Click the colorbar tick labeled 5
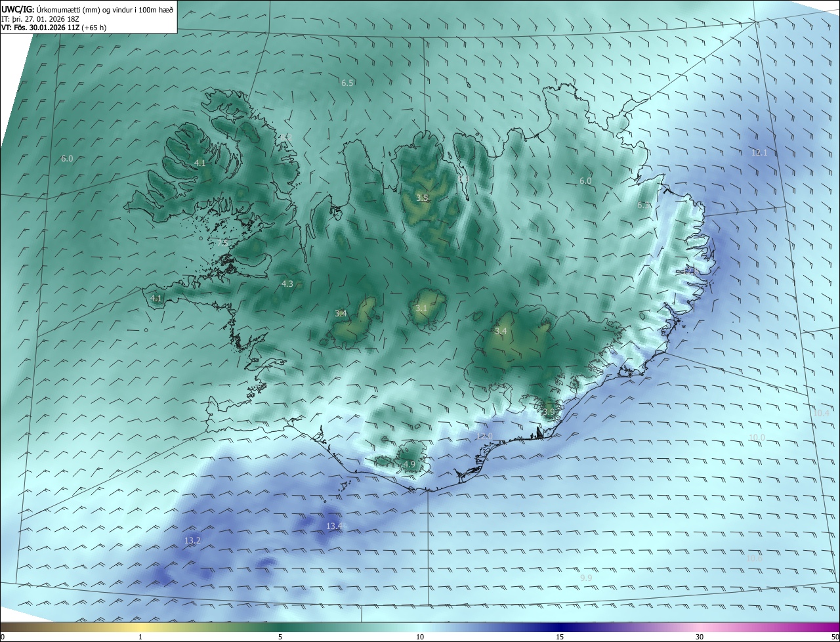840x642 pixels. coord(280,637)
